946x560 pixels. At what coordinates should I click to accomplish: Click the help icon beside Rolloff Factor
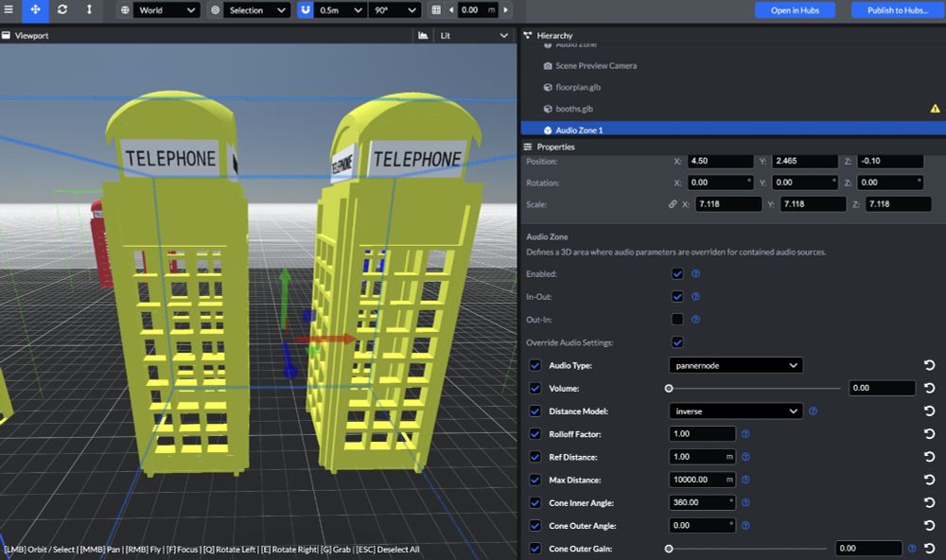745,434
